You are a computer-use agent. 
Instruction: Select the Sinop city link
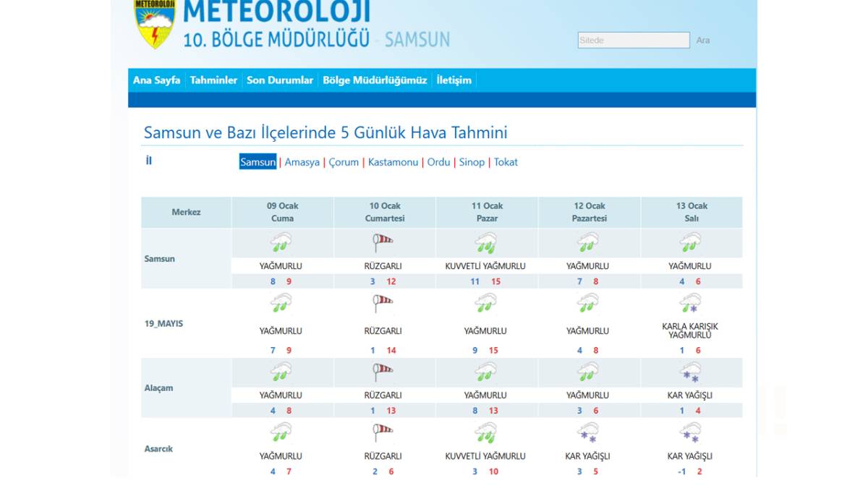click(472, 162)
